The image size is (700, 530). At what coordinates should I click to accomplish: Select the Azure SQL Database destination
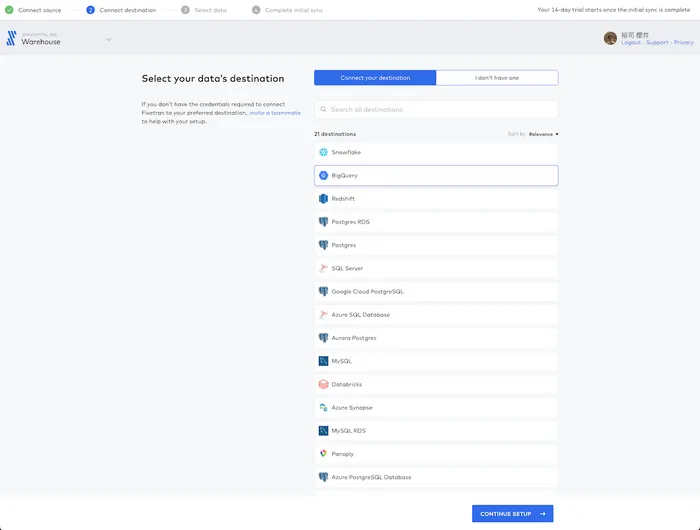[436, 315]
